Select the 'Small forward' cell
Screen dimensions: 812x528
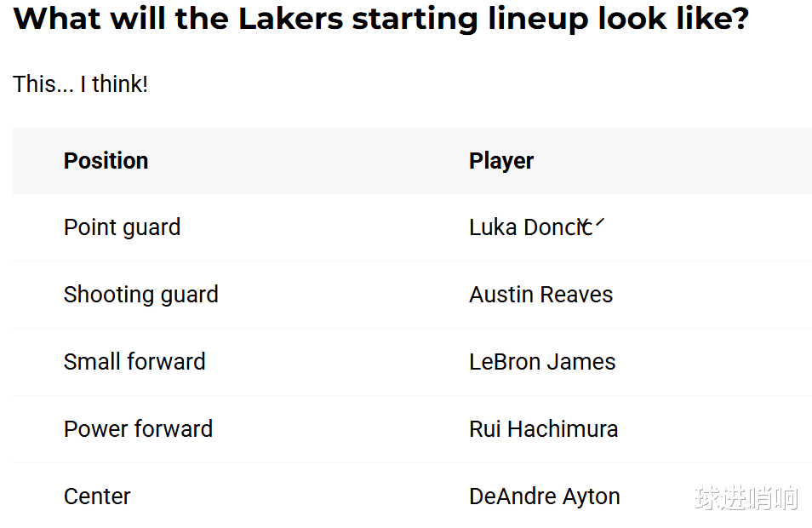click(134, 362)
